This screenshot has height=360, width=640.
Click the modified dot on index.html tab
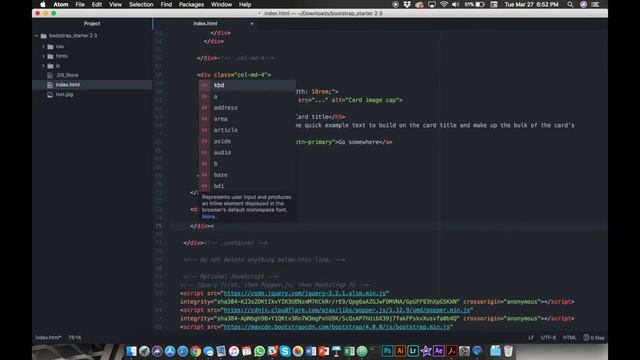[252, 24]
